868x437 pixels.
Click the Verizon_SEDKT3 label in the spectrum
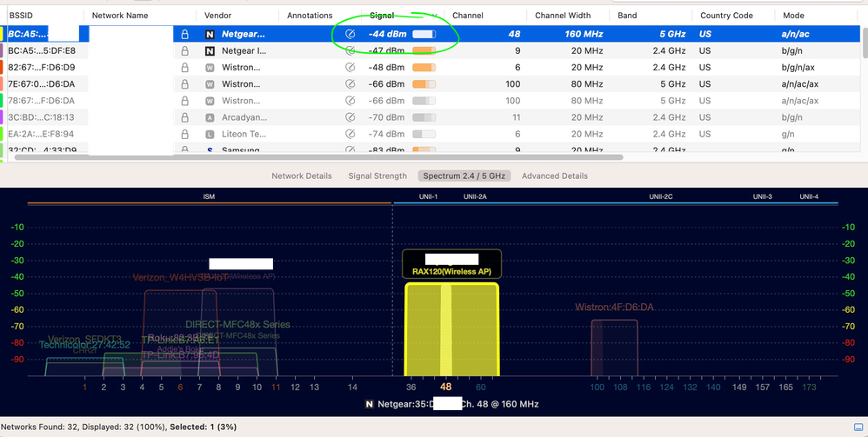tap(84, 339)
